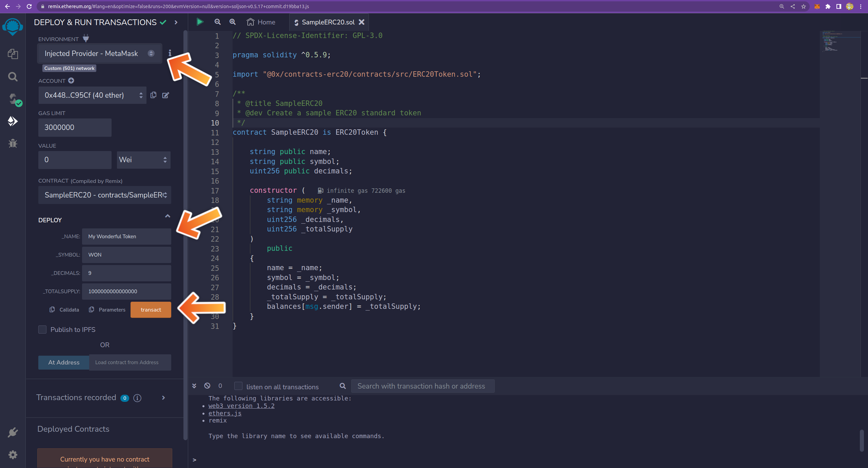Copy the account address to clipboard
868x468 pixels.
pos(153,95)
